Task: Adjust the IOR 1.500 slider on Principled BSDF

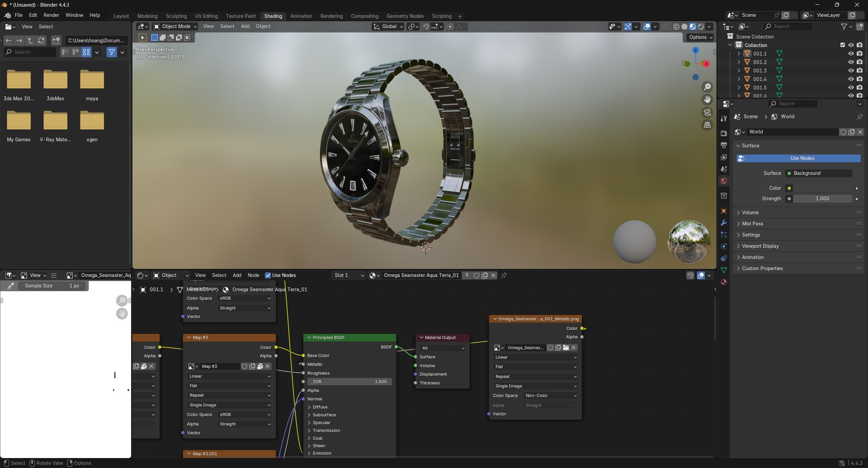Action: [349, 382]
